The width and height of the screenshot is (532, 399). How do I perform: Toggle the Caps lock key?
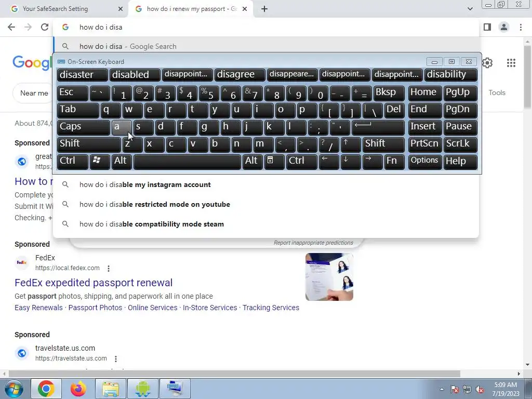(84, 127)
